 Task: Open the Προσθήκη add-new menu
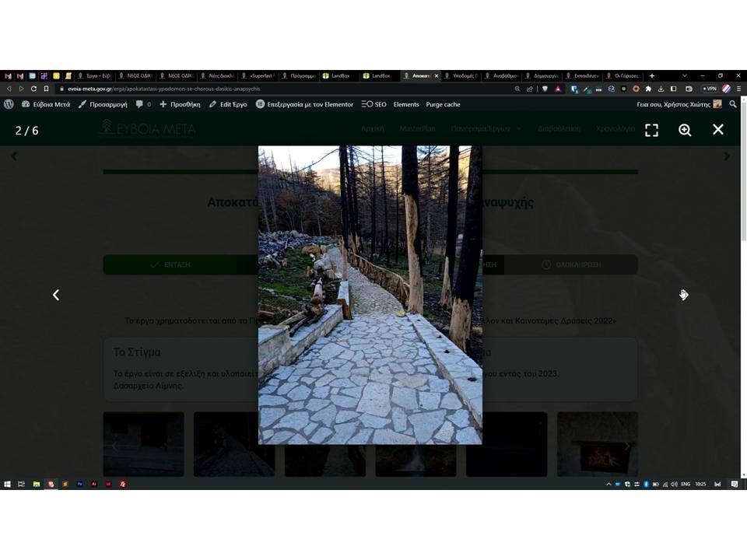pyautogui.click(x=180, y=104)
